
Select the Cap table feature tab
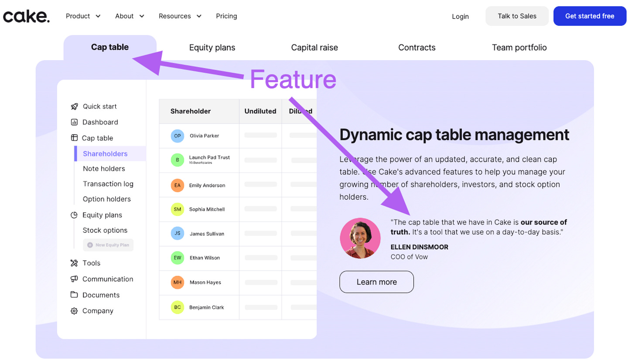click(x=110, y=47)
